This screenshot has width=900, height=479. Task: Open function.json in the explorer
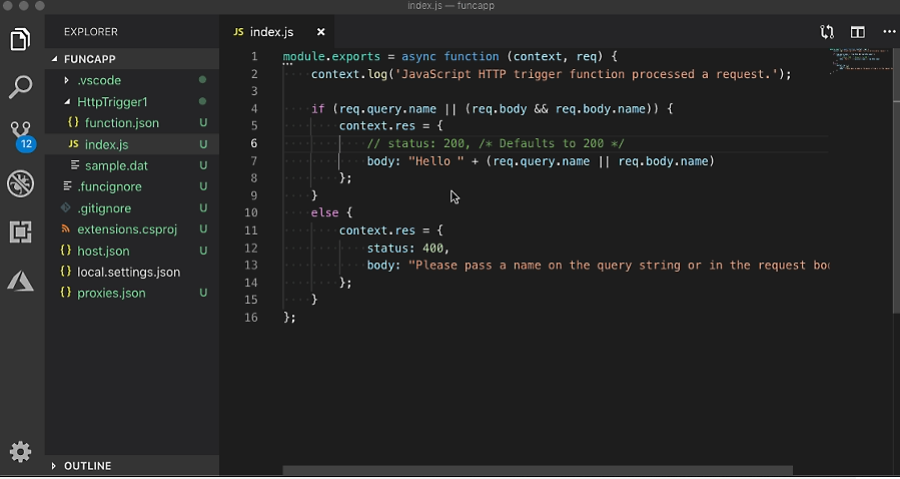click(121, 123)
